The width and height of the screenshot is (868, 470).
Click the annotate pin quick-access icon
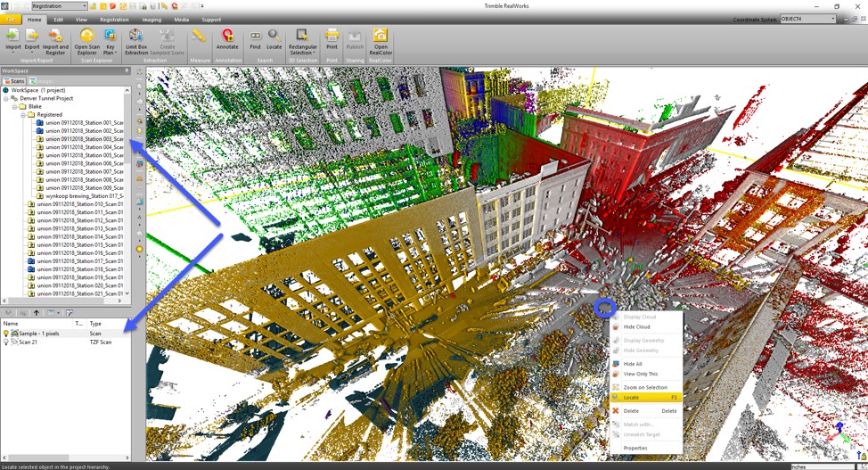click(175, 6)
